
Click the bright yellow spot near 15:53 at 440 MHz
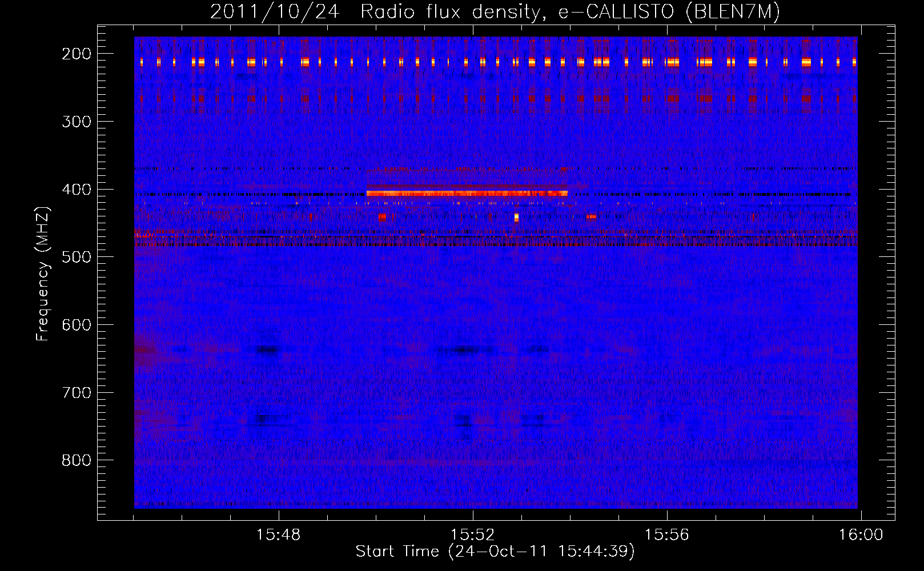[516, 217]
